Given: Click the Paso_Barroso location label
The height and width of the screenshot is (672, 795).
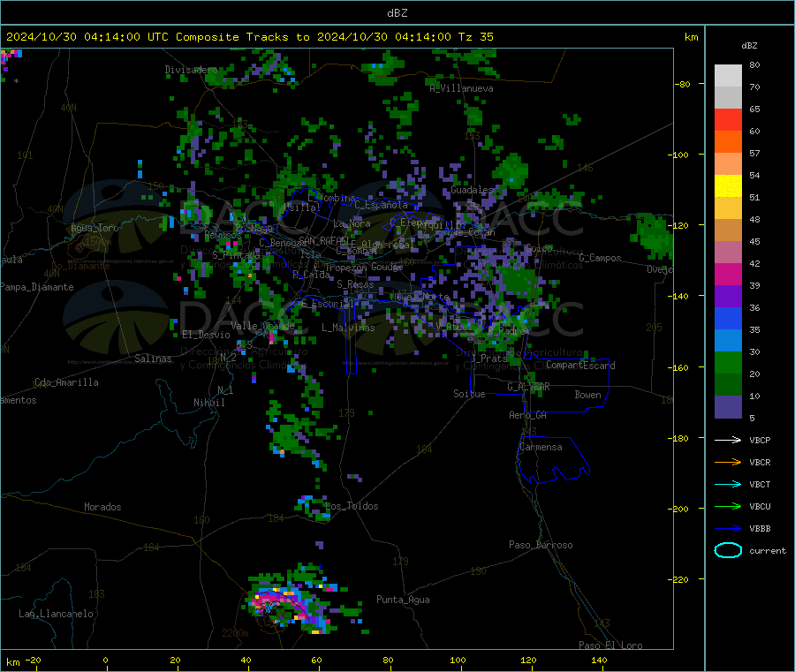Looking at the screenshot, I should pyautogui.click(x=541, y=545).
